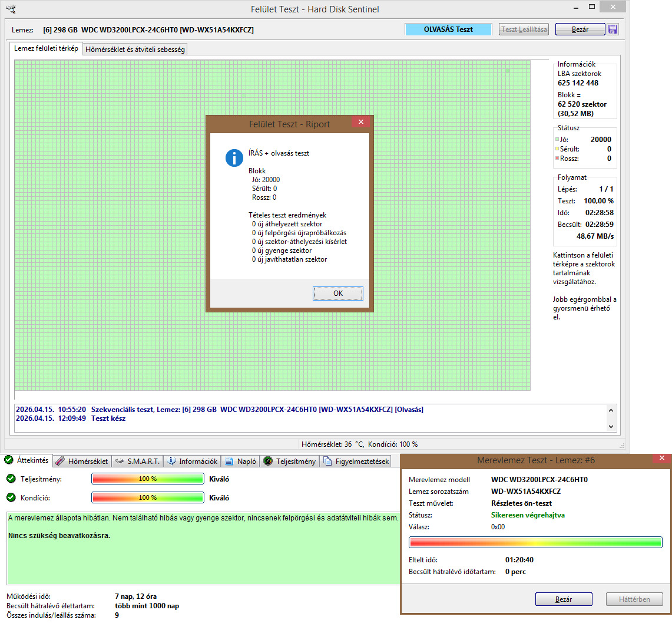Click the Teljesítmény 100 % bar
Viewport: 672px width, 623px height.
[148, 479]
